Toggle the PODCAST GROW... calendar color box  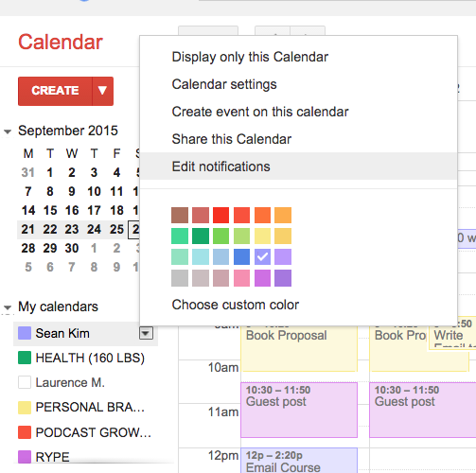click(x=25, y=432)
